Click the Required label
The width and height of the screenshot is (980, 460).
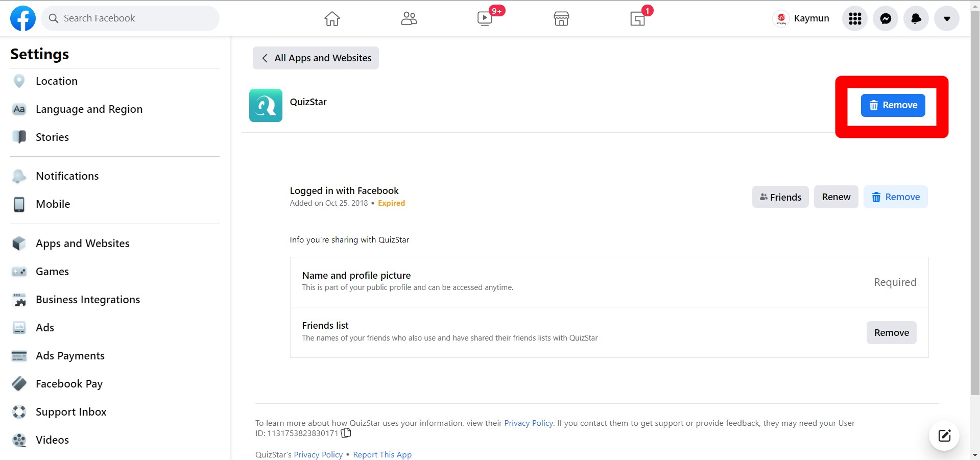895,282
